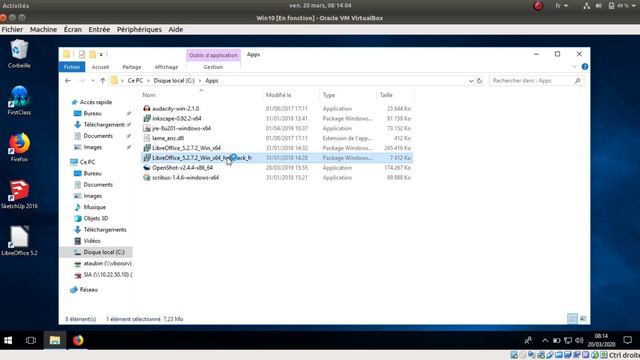640x360 pixels.
Task: Open the VirtualBox Périphériques menu
Action: (x=139, y=29)
